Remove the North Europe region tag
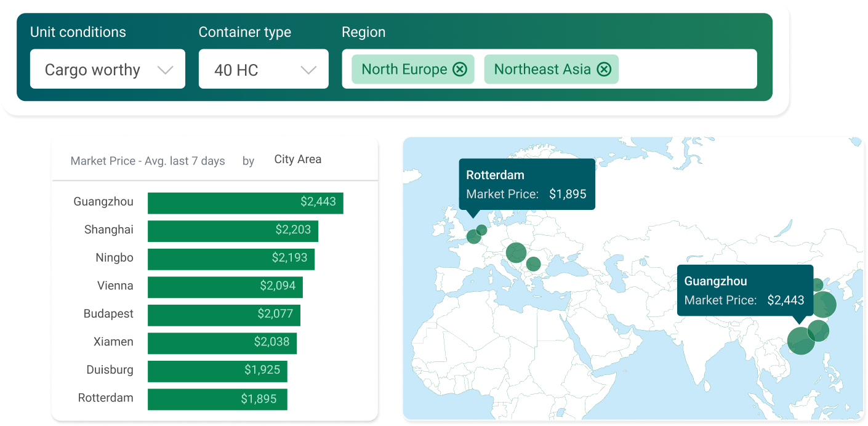The image size is (868, 426). coord(459,70)
